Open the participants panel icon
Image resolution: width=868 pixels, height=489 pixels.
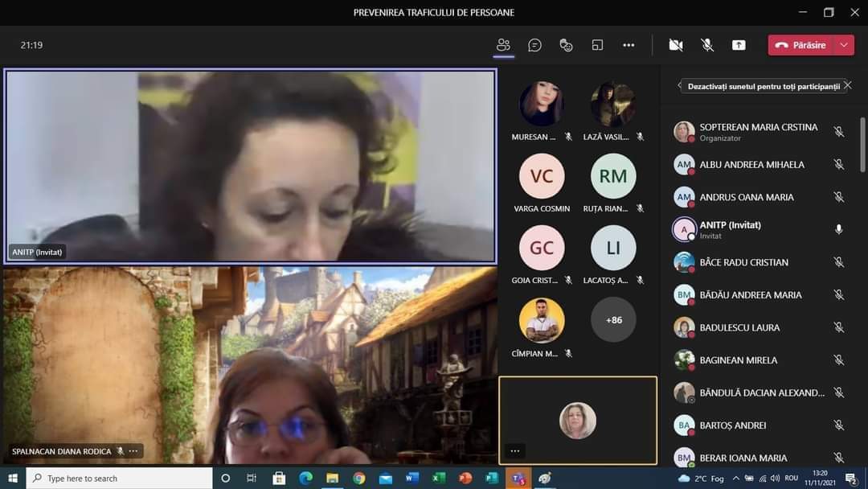[x=503, y=45]
